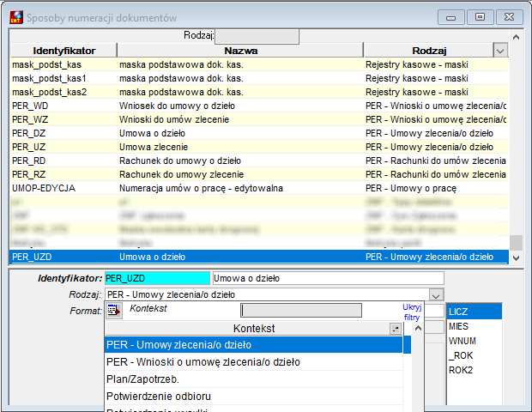Click the Kontekst list scroll up arrow
The width and height of the screenshot is (532, 412).
[x=418, y=328]
